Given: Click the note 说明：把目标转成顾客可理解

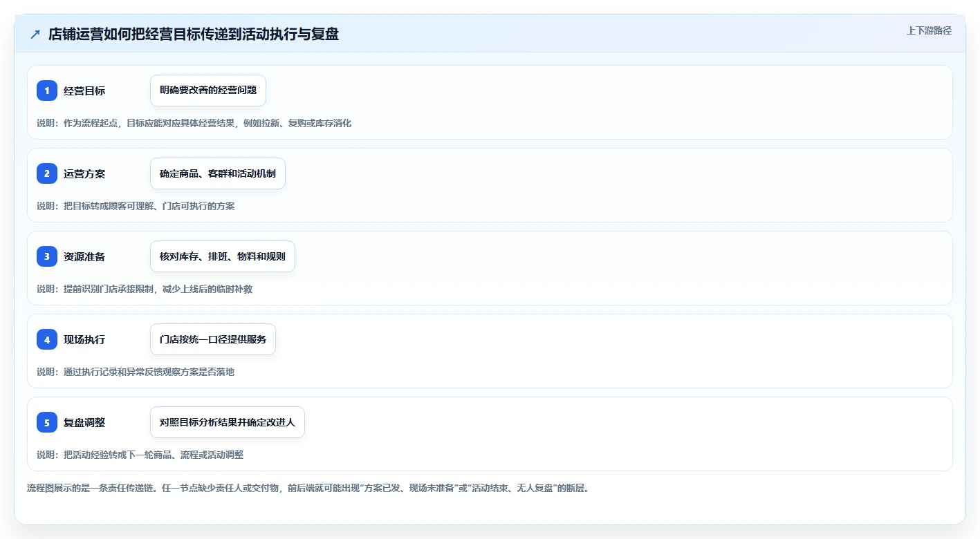Looking at the screenshot, I should tap(136, 206).
